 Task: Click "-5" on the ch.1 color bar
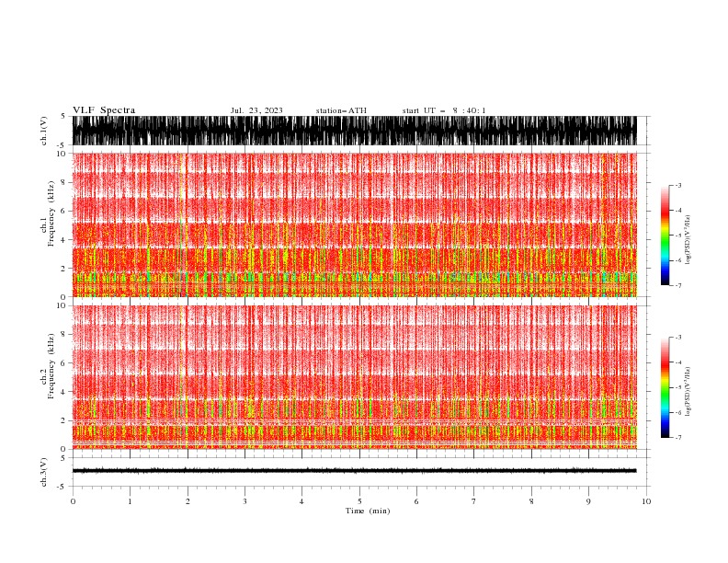coord(678,236)
